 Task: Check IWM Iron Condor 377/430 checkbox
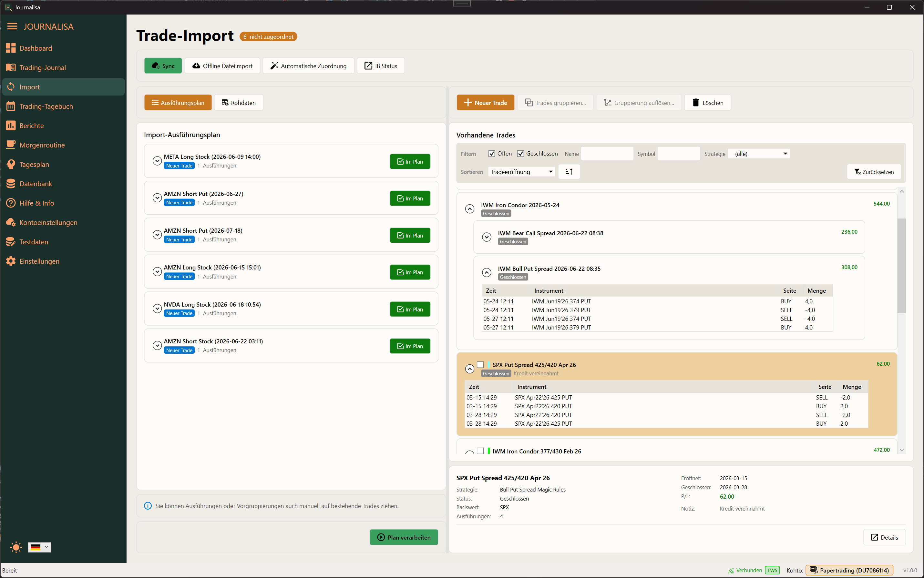pyautogui.click(x=480, y=451)
